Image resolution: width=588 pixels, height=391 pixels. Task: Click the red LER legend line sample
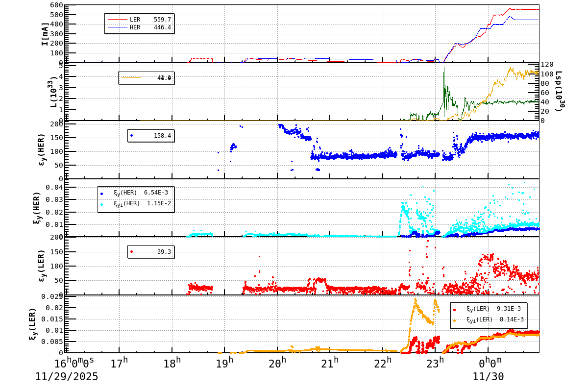118,20
